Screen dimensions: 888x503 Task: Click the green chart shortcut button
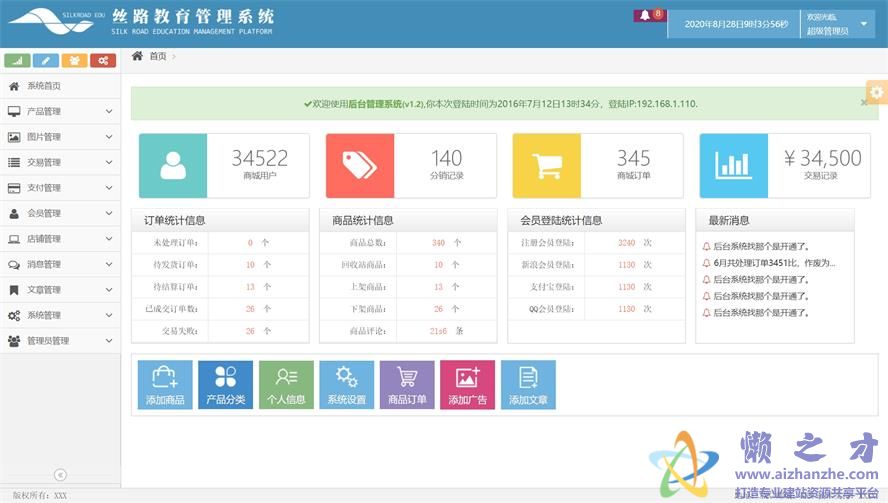click(17, 61)
